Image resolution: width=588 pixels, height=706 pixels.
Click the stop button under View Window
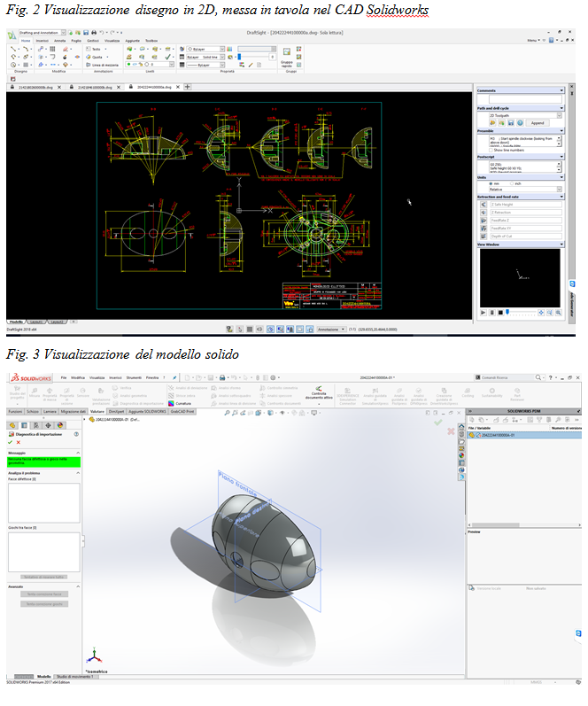[500, 313]
